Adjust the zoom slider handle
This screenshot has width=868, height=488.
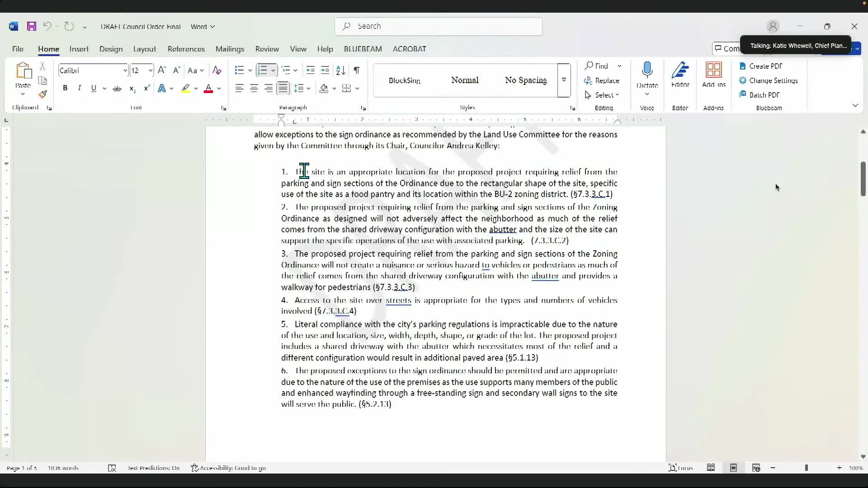point(806,468)
